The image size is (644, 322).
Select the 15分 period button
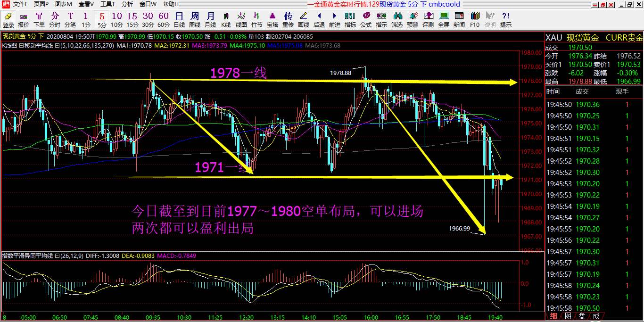132,20
